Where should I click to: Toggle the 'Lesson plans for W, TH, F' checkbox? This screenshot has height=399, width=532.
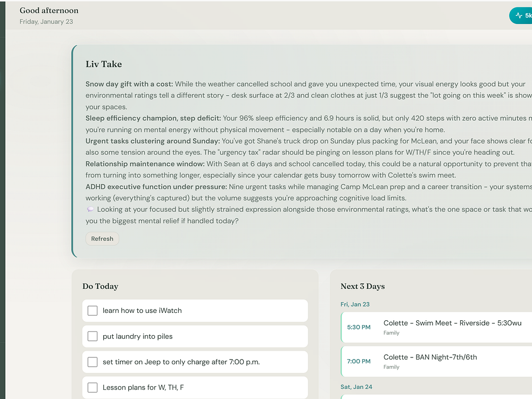tap(93, 387)
